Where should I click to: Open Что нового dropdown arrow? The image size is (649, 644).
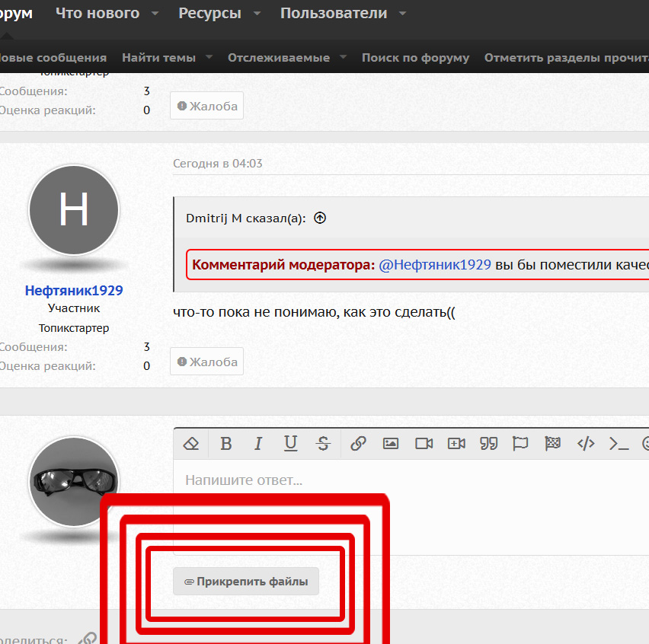click(155, 13)
